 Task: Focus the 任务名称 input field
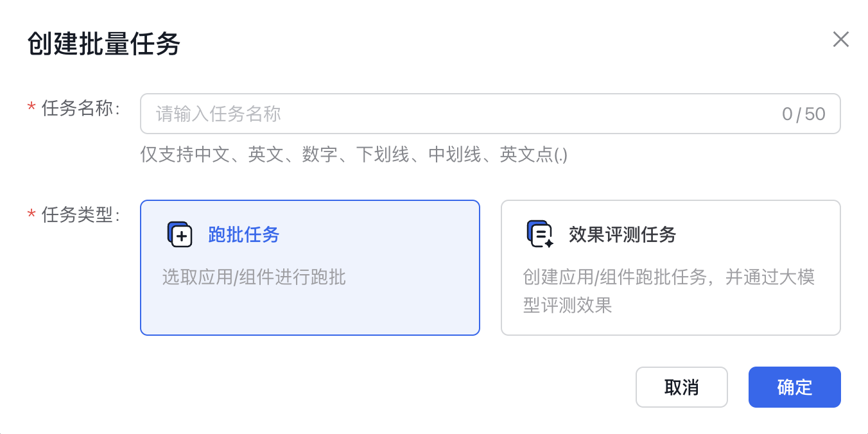(490, 114)
